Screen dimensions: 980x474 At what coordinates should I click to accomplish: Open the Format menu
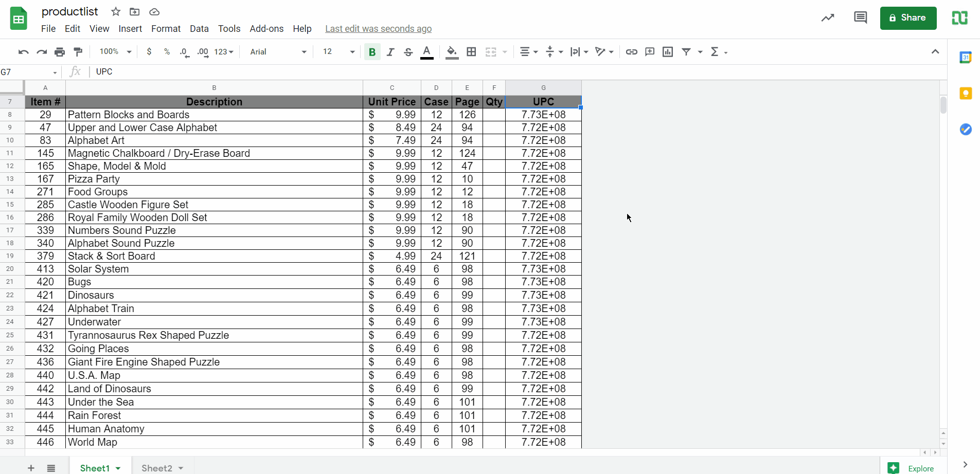(x=166, y=29)
